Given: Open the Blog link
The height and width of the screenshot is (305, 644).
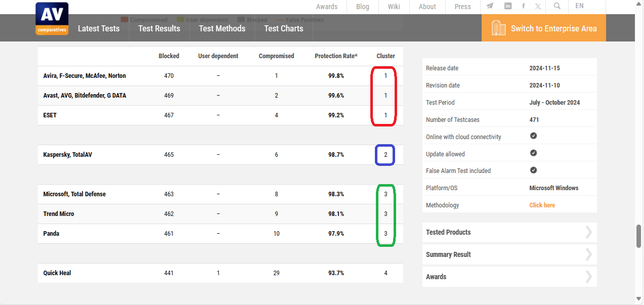Looking at the screenshot, I should pos(363,7).
